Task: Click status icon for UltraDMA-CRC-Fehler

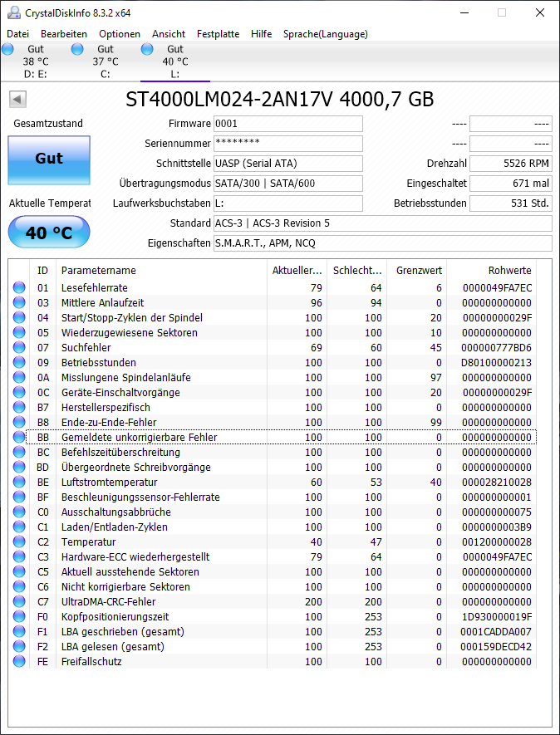Action: click(19, 602)
